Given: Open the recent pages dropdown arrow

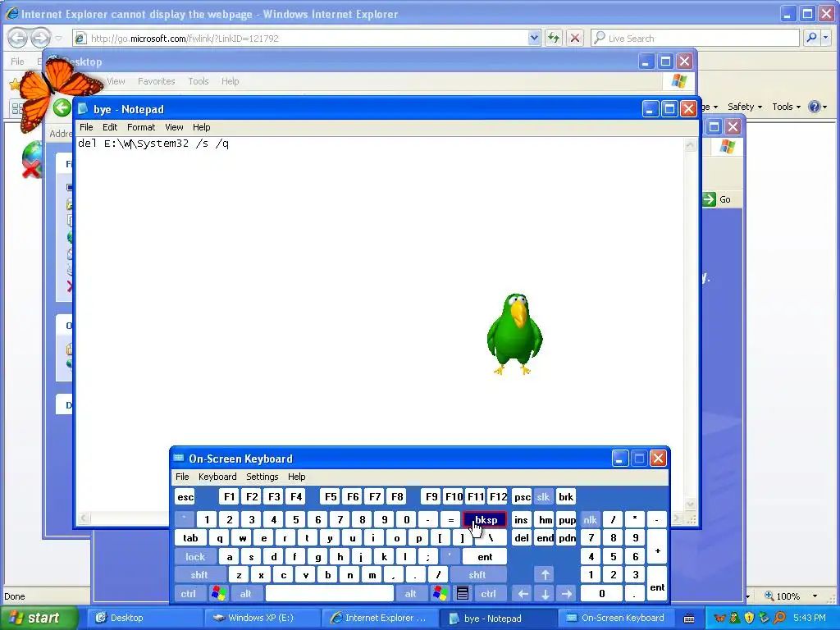Looking at the screenshot, I should point(58,39).
